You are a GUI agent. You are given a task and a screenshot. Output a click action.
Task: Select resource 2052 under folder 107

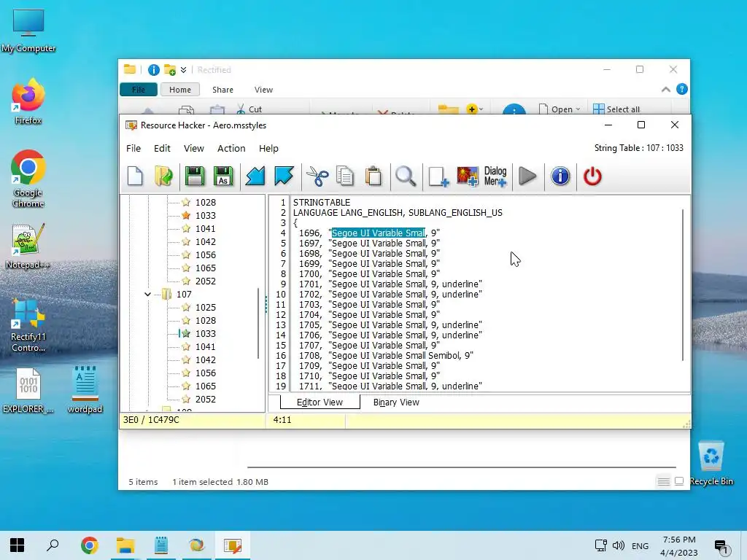click(205, 399)
